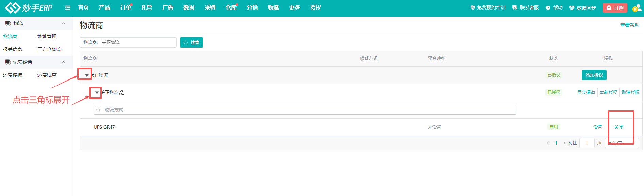
Task: Open the 广告 menu
Action: pos(168,7)
